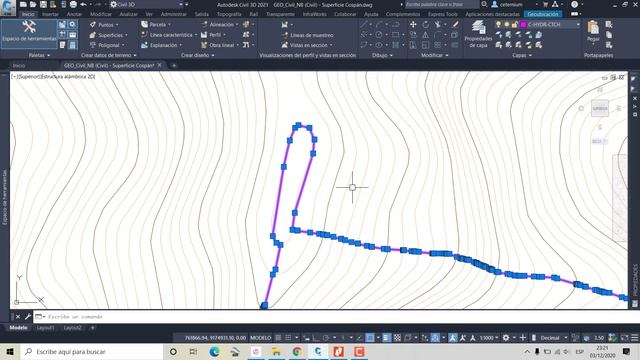Viewport: 640px width, 360px height.
Task: Expand the Puntos dropdown arrow
Action: [117, 25]
